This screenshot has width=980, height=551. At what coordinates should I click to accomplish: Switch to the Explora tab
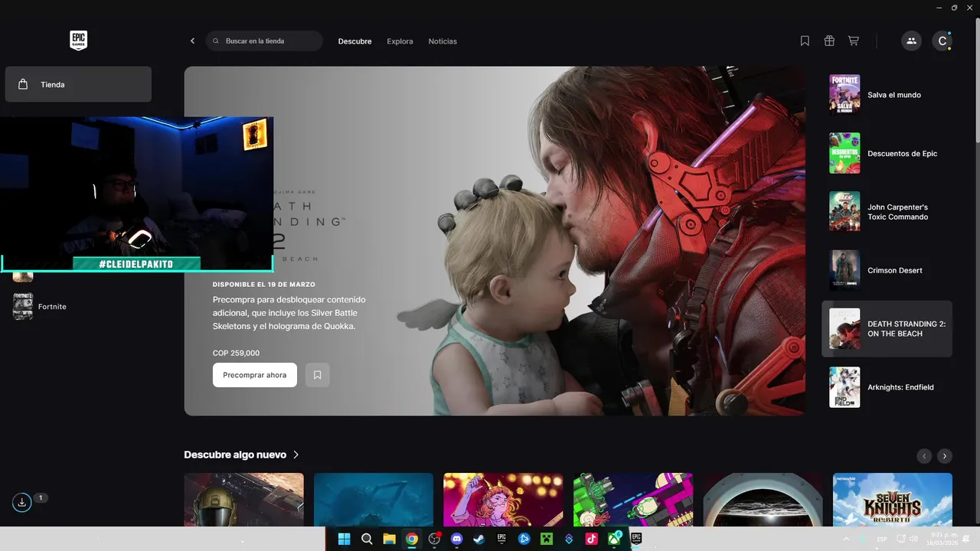(400, 41)
